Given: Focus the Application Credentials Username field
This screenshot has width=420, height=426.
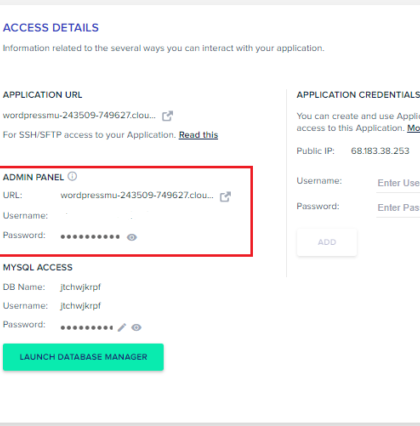Looking at the screenshot, I should pyautogui.click(x=398, y=183).
